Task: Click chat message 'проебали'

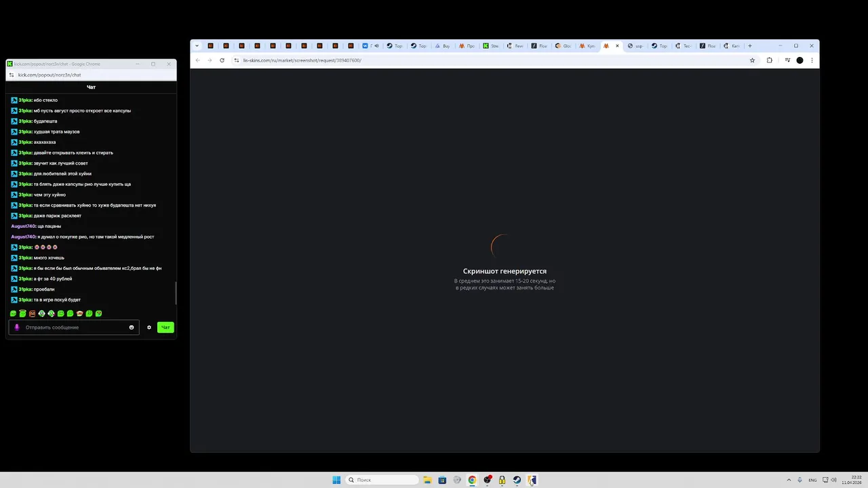Action: (44, 289)
